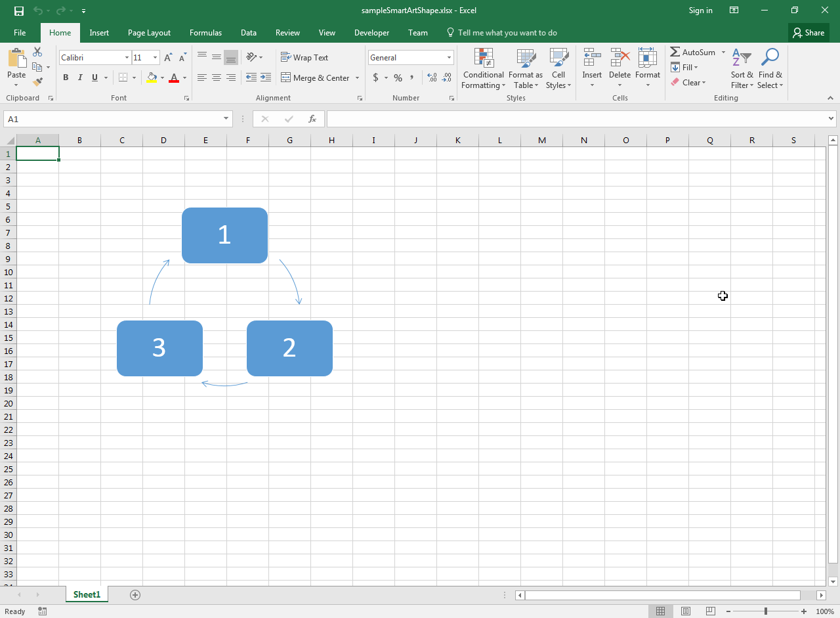Screen dimensions: 840x618
Task: Click the Insert Function fx icon
Action: (312, 119)
